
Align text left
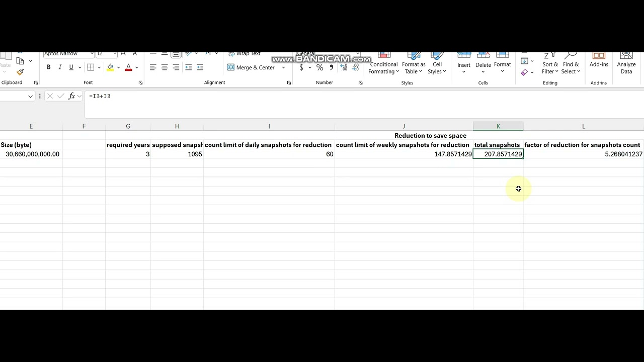(x=153, y=67)
